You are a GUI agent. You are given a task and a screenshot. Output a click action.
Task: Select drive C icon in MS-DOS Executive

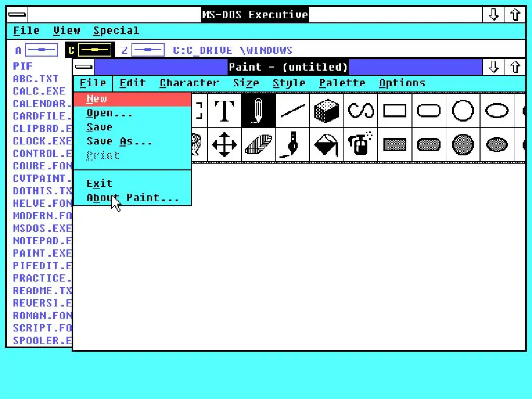coord(89,50)
